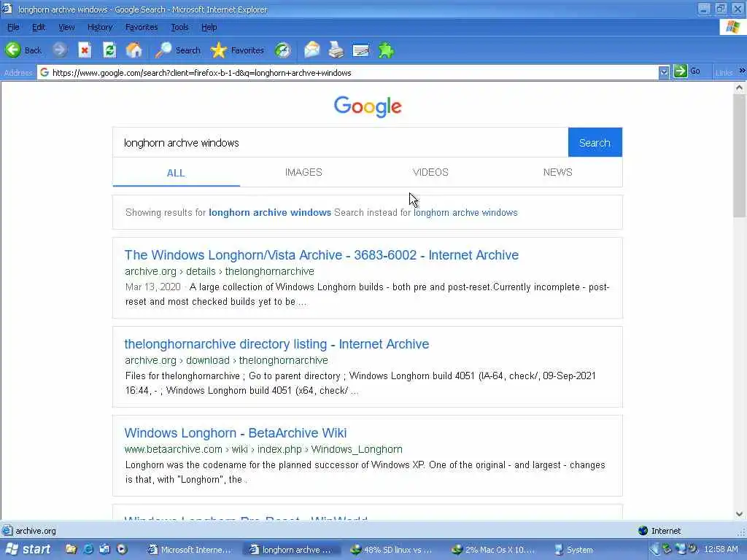Image resolution: width=747 pixels, height=560 pixels.
Task: Click Internet Explorer quick launch icon
Action: pos(88,549)
